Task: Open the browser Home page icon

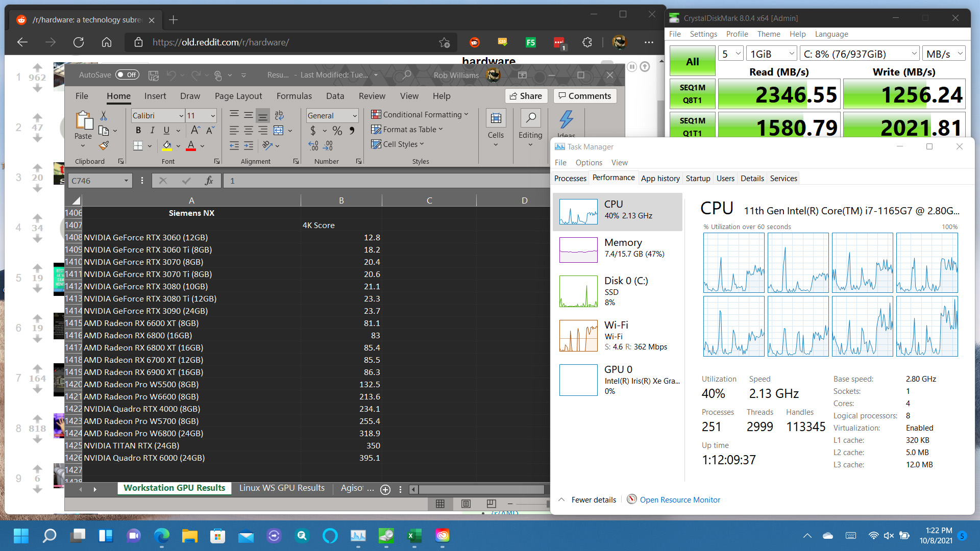Action: [107, 42]
